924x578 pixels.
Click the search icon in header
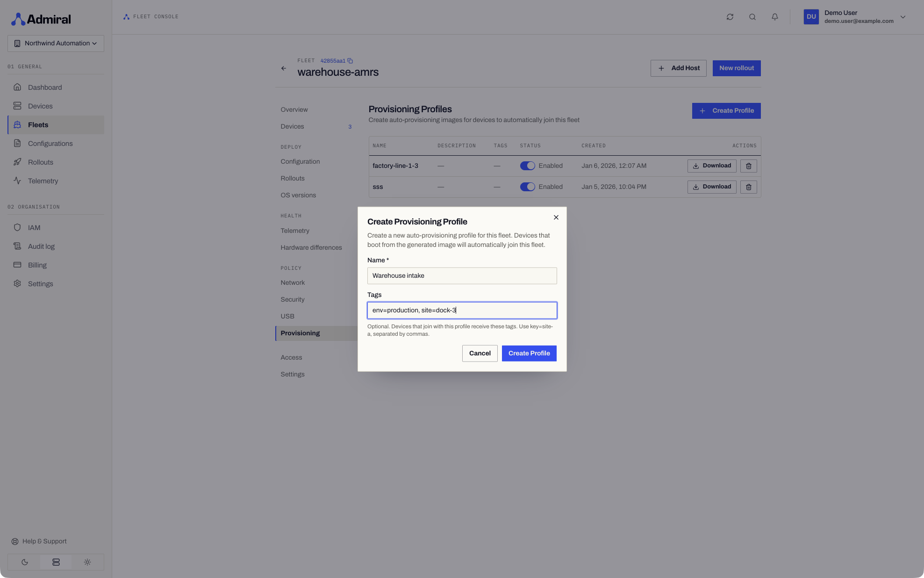click(752, 17)
